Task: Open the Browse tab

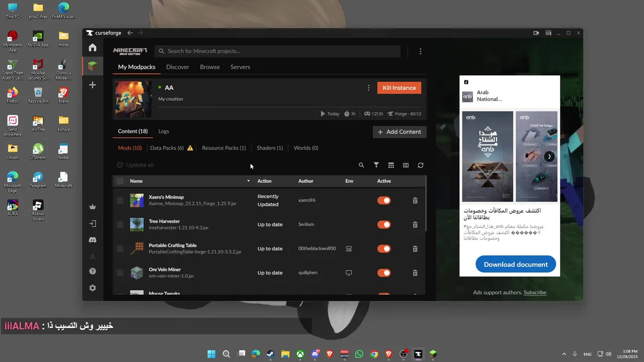Action: tap(210, 67)
